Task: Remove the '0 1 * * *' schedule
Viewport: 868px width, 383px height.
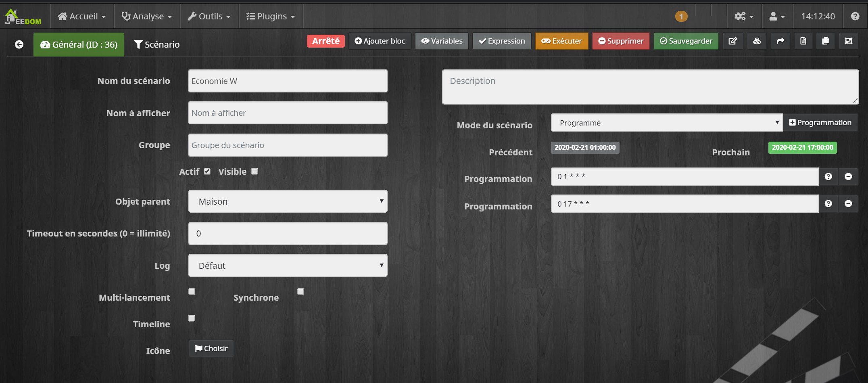Action: point(848,177)
